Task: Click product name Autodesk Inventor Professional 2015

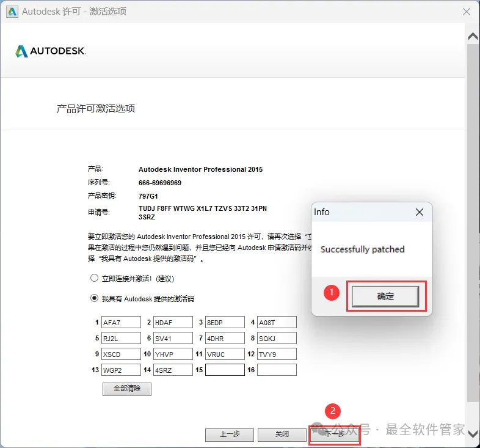Action: pos(200,169)
